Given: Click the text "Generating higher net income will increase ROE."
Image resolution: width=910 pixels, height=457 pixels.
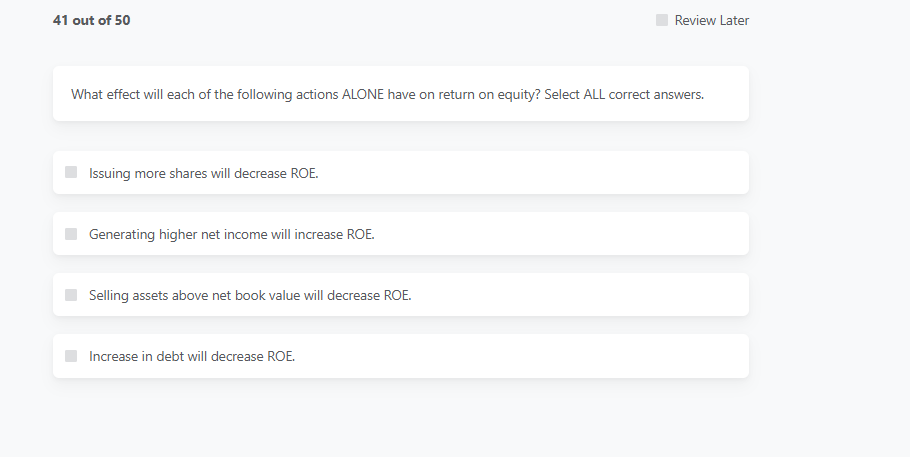Looking at the screenshot, I should pyautogui.click(x=231, y=234).
